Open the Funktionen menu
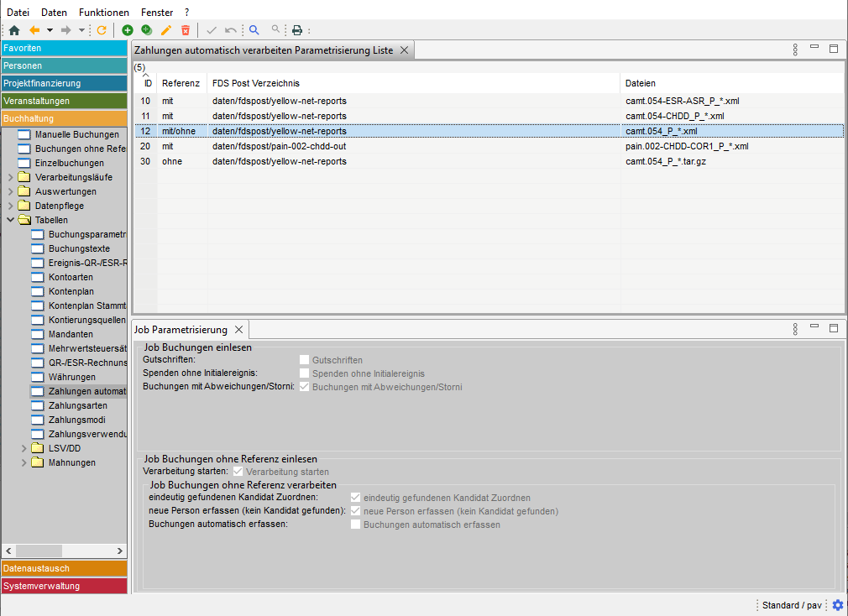Viewport: 848px width, 616px height. click(104, 13)
